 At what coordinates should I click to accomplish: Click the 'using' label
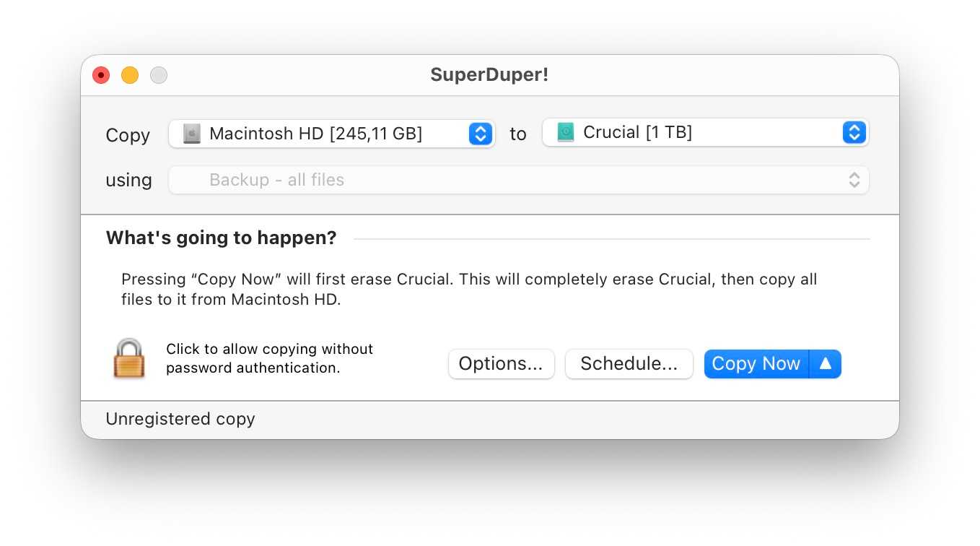point(129,180)
